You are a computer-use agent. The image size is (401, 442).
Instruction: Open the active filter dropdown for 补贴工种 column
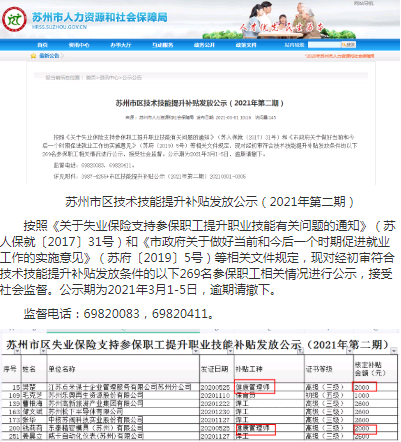300,351
